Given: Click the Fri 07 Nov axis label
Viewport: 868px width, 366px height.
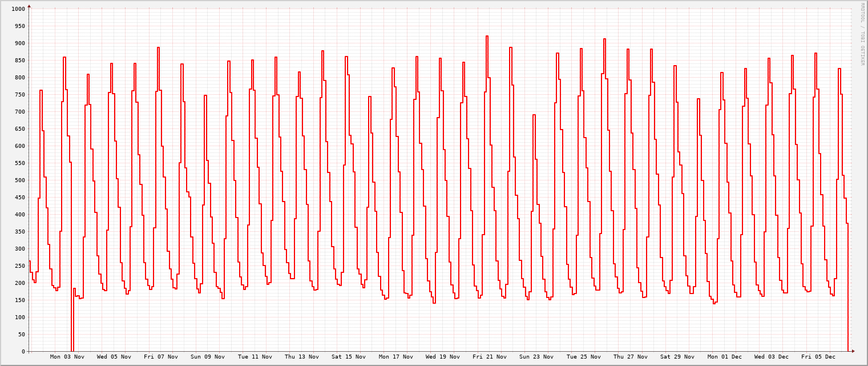Looking at the screenshot, I should pos(160,356).
